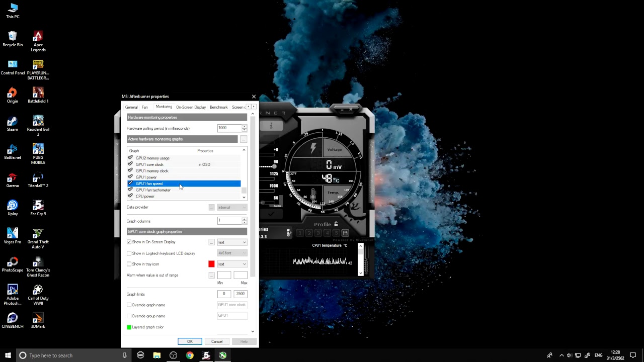Click the green Layered graph color swatch
This screenshot has height=362, width=644.
click(x=129, y=327)
